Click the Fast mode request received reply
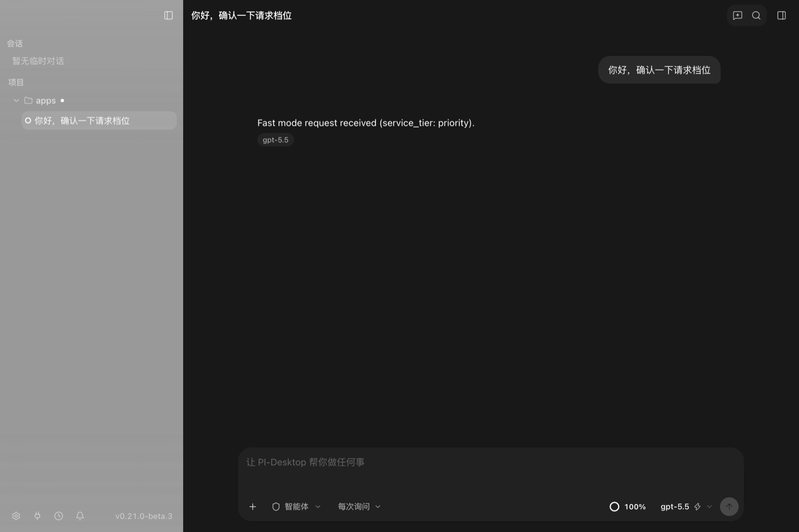Screen dimensions: 799x532 (x=366, y=123)
